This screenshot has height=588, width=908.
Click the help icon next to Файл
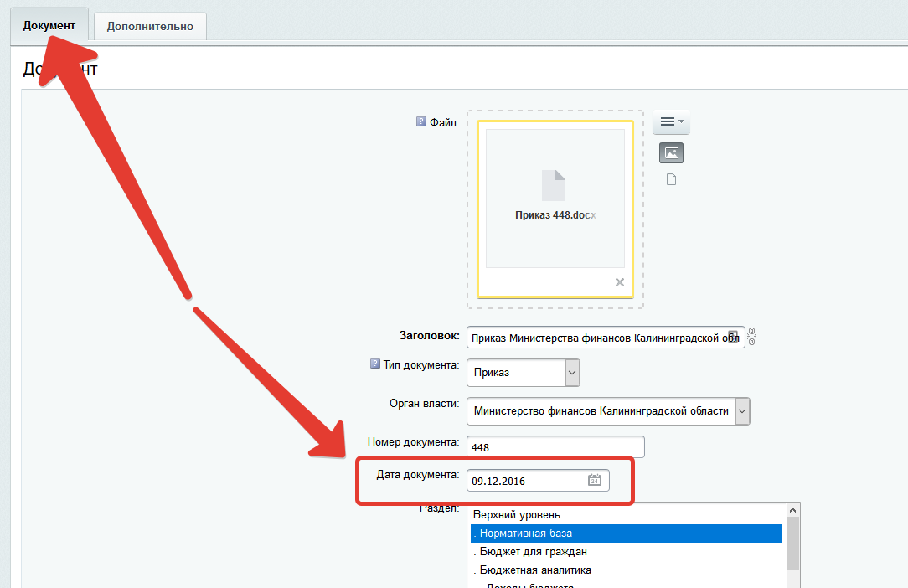pyautogui.click(x=421, y=121)
